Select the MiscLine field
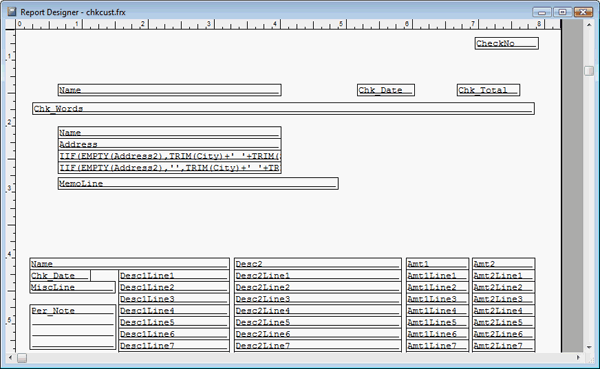 click(x=72, y=287)
